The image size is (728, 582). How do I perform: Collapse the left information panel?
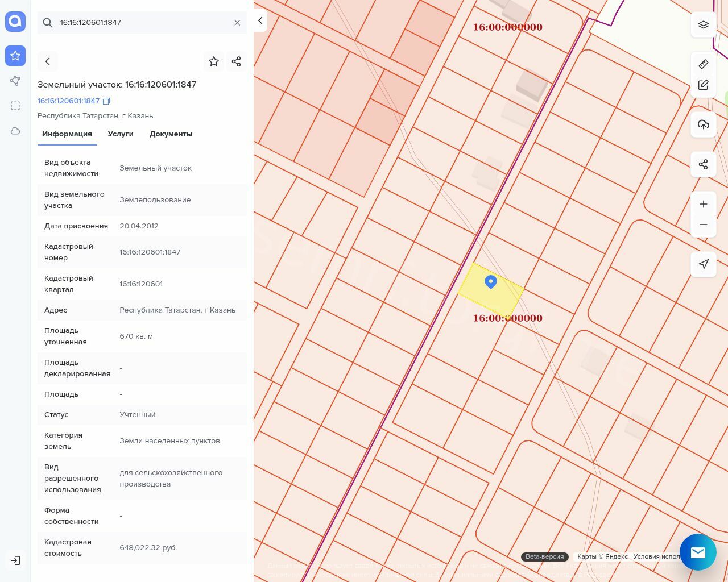[x=260, y=21]
